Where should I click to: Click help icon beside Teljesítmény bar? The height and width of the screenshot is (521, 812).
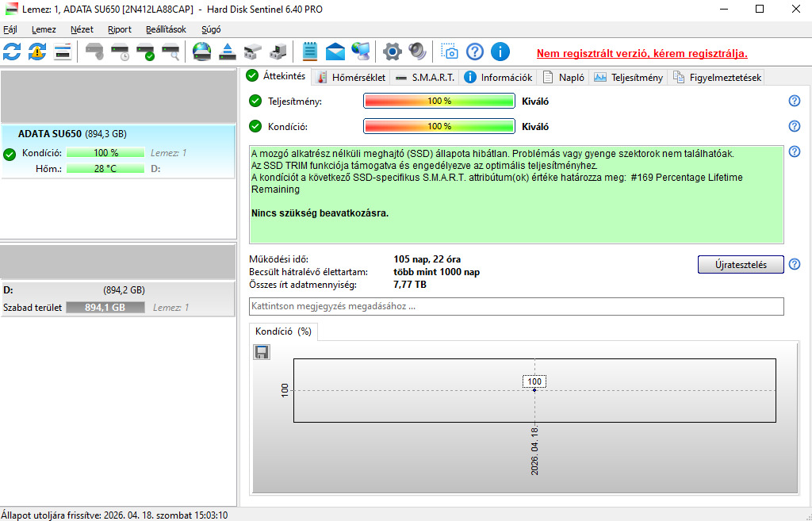(x=795, y=101)
